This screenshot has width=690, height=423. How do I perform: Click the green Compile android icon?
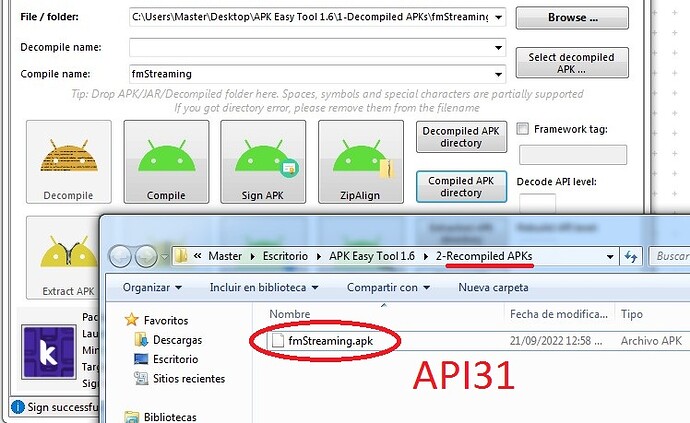pos(166,155)
